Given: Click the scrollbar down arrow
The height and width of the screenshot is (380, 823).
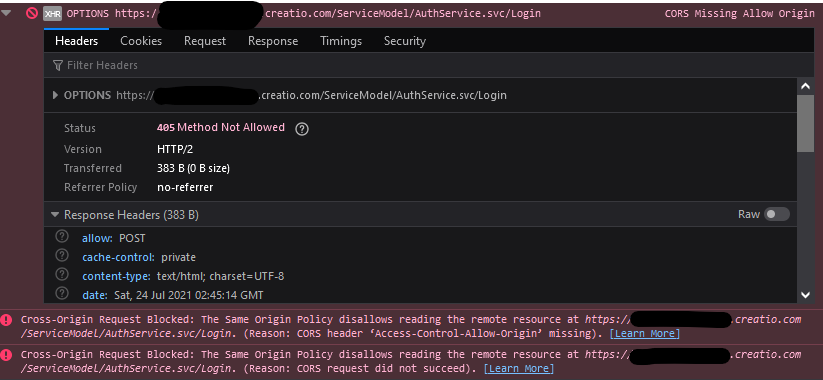Looking at the screenshot, I should (806, 295).
